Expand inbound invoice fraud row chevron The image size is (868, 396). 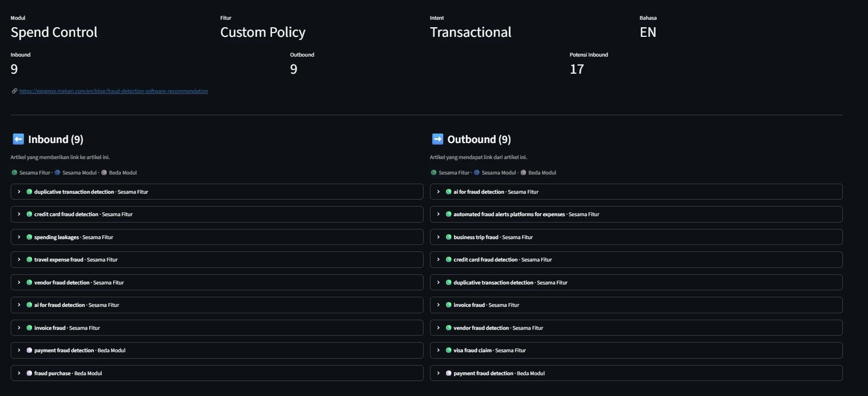coord(19,328)
